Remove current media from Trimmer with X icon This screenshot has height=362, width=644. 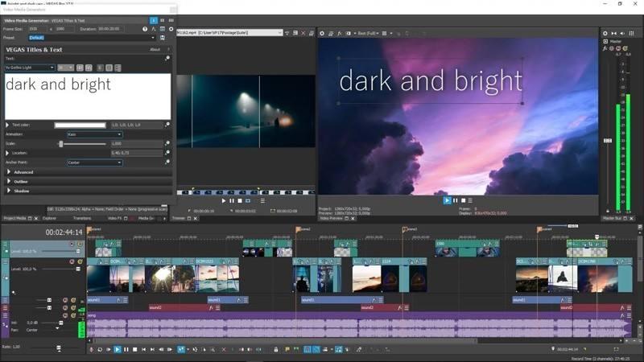coord(303,33)
